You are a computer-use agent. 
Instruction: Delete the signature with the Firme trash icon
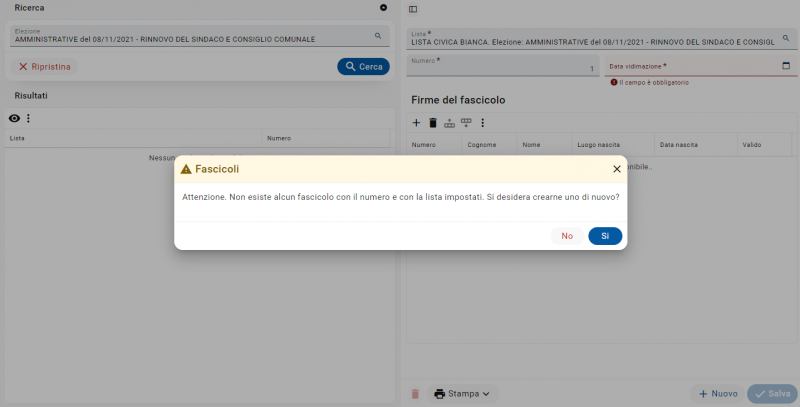(x=433, y=122)
